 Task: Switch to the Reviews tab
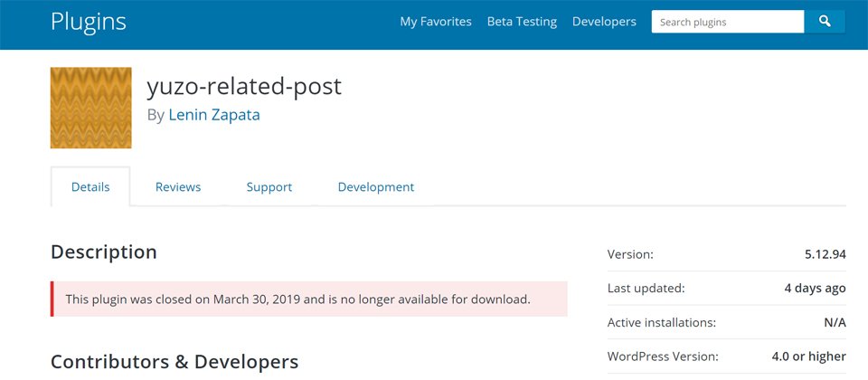[178, 187]
